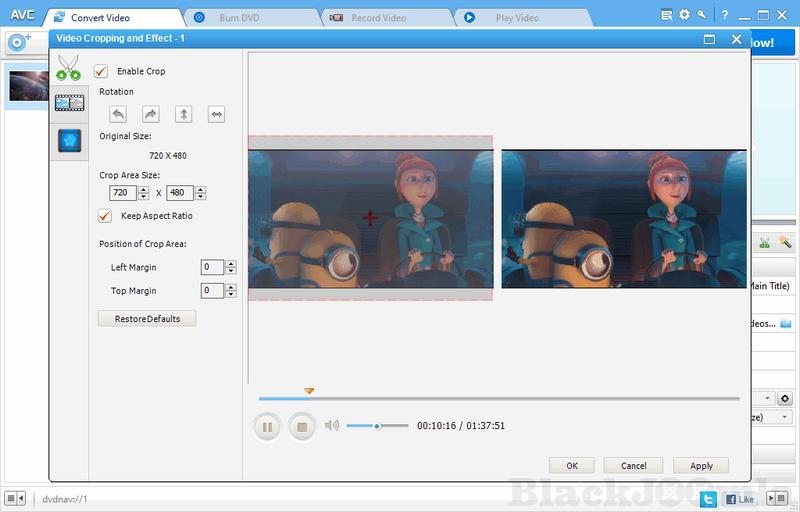Rotate video left with the counterclockwise arrow
This screenshot has width=800, height=512.
click(118, 115)
